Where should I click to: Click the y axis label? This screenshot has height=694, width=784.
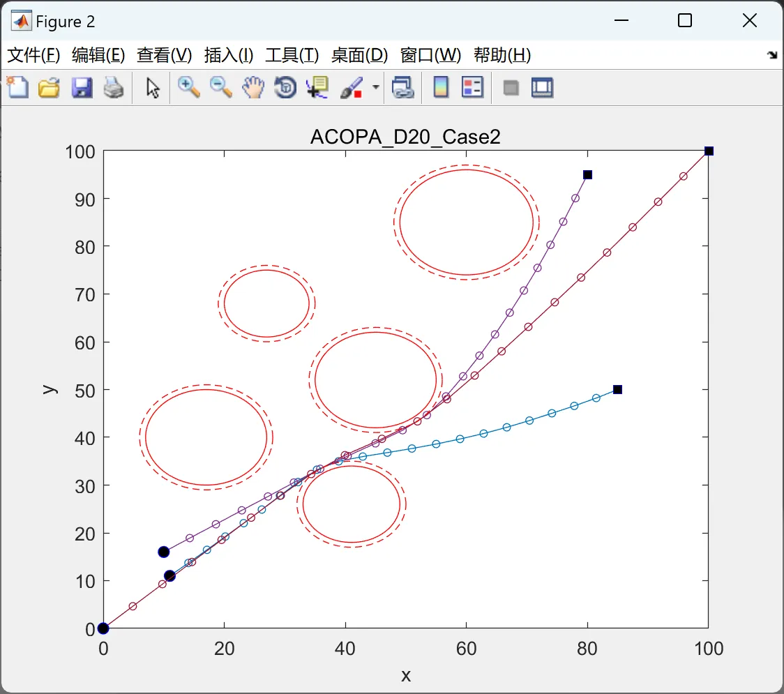(50, 389)
